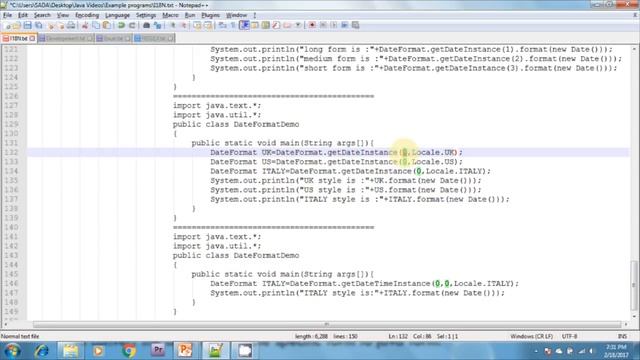
Task: Open the Replace toolbar icon
Action: (158, 25)
